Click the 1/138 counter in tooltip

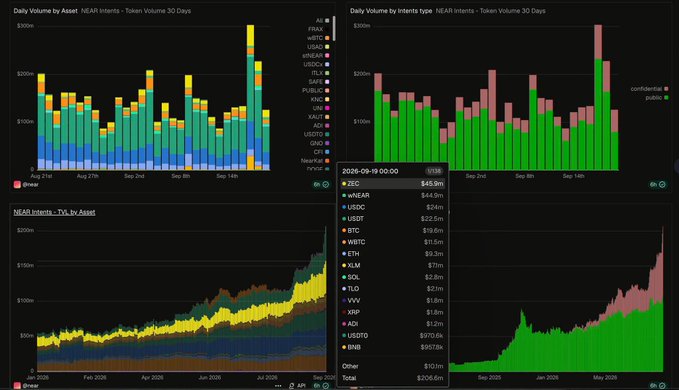click(433, 171)
